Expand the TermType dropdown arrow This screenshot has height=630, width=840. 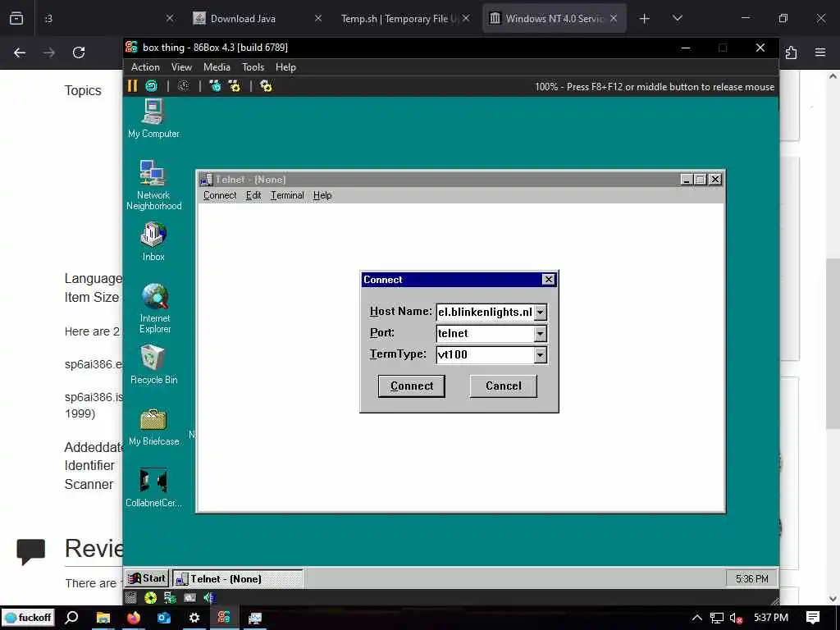tap(541, 354)
